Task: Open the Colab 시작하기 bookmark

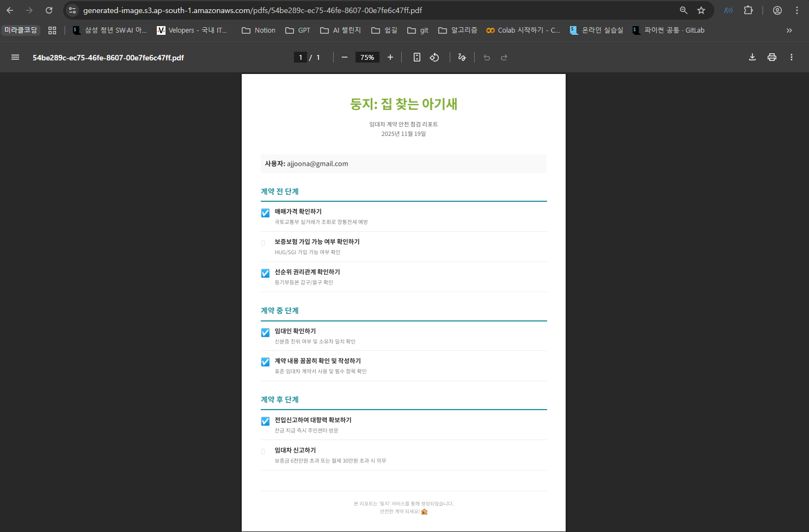Action: (x=523, y=30)
